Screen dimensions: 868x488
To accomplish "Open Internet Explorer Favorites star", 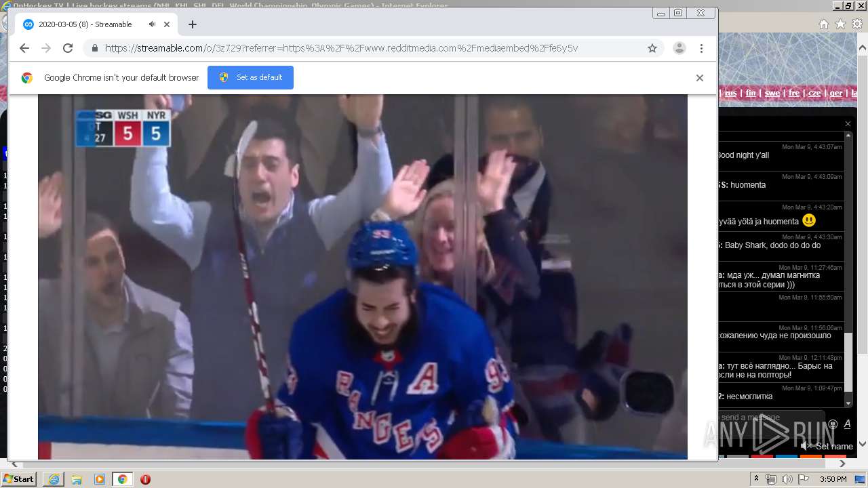I will pos(840,24).
